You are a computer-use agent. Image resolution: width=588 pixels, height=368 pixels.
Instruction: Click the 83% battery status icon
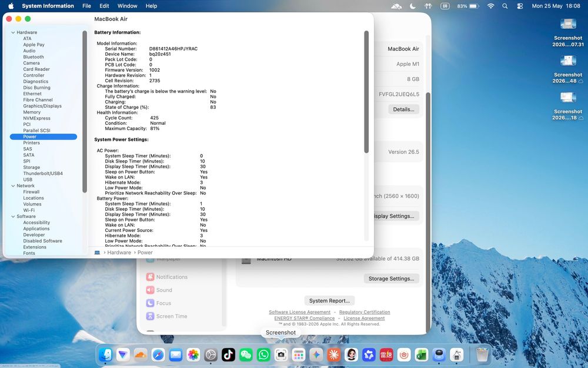tap(468, 6)
